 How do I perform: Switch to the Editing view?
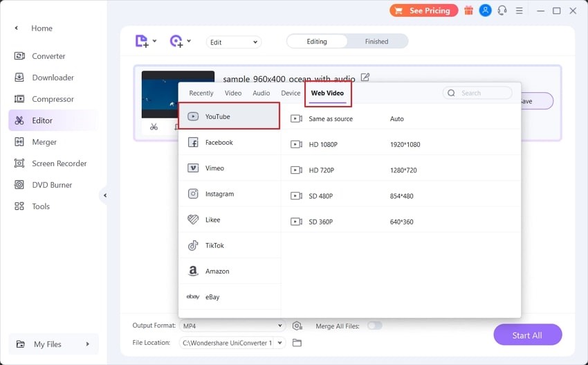pyautogui.click(x=317, y=42)
